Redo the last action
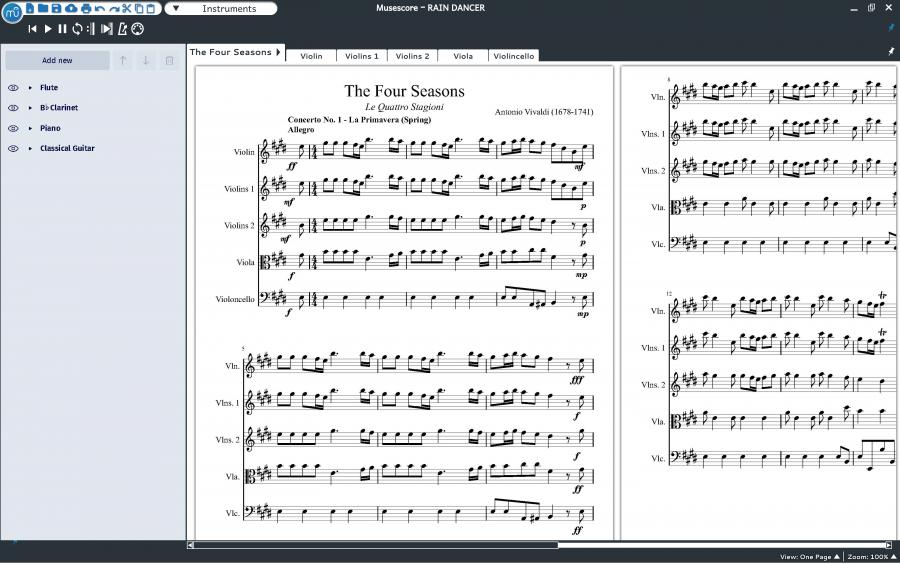Image resolution: width=900 pixels, height=564 pixels. pos(114,10)
